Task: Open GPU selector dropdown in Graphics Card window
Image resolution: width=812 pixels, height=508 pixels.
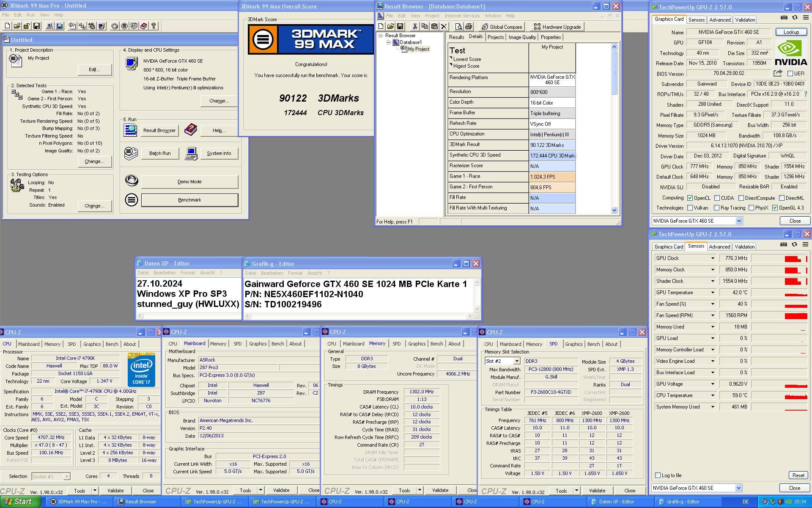Action: [x=738, y=221]
